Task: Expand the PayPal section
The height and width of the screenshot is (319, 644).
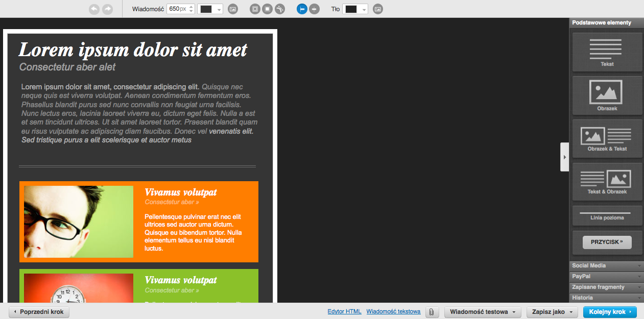Action: point(607,276)
